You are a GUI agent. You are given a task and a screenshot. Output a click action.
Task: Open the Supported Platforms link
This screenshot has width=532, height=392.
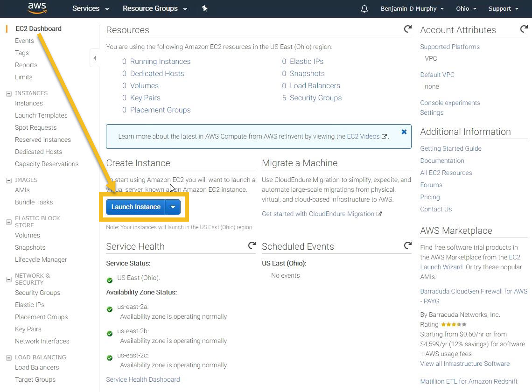[x=449, y=47]
